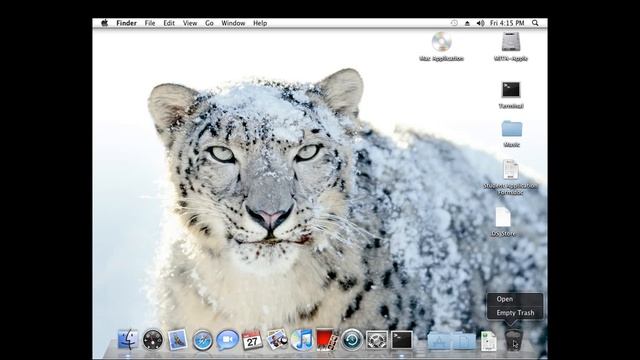The image size is (640, 360).
Task: Launch Preview from the Dock
Action: pyautogui.click(x=277, y=340)
